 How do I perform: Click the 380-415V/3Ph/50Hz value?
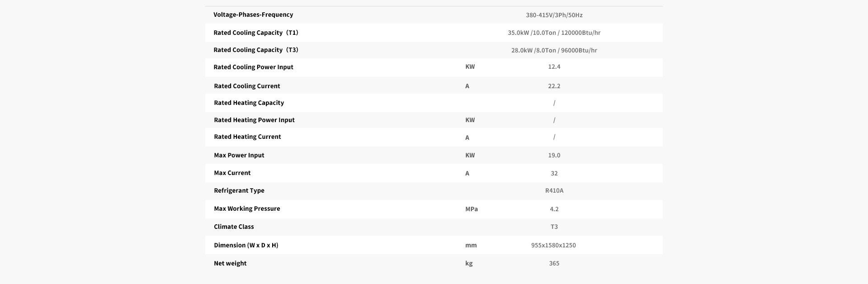tap(554, 15)
